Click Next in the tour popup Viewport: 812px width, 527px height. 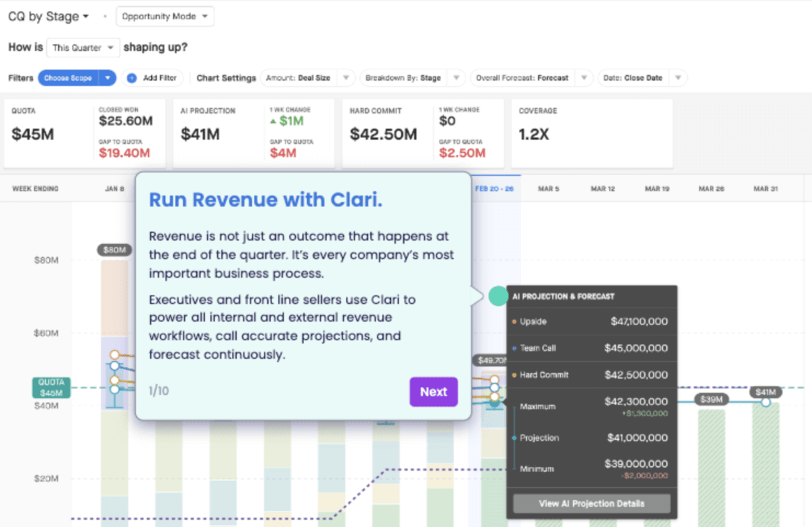pyautogui.click(x=433, y=392)
